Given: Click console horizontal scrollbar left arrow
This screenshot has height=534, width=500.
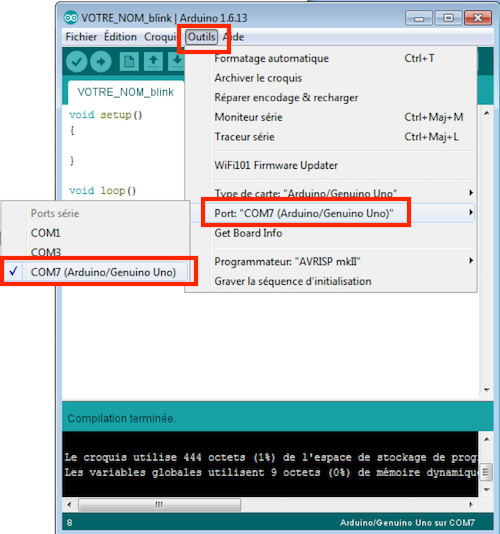Looking at the screenshot, I should tap(69, 504).
